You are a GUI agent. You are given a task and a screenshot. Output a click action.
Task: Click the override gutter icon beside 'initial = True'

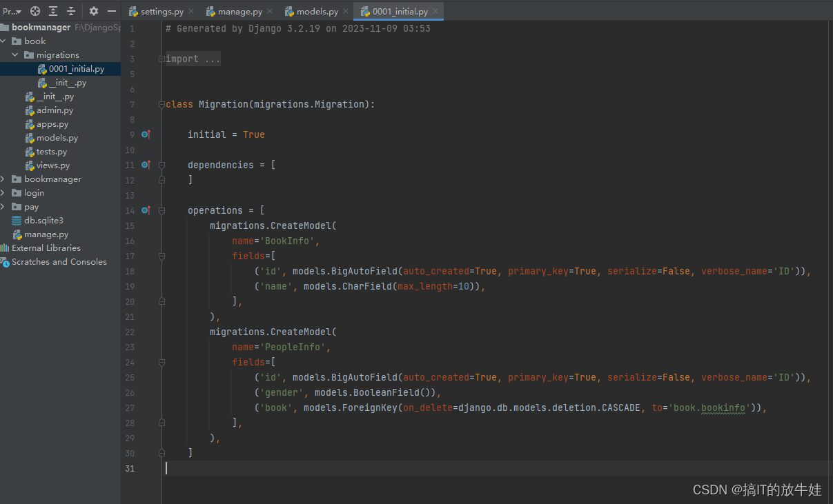point(146,134)
